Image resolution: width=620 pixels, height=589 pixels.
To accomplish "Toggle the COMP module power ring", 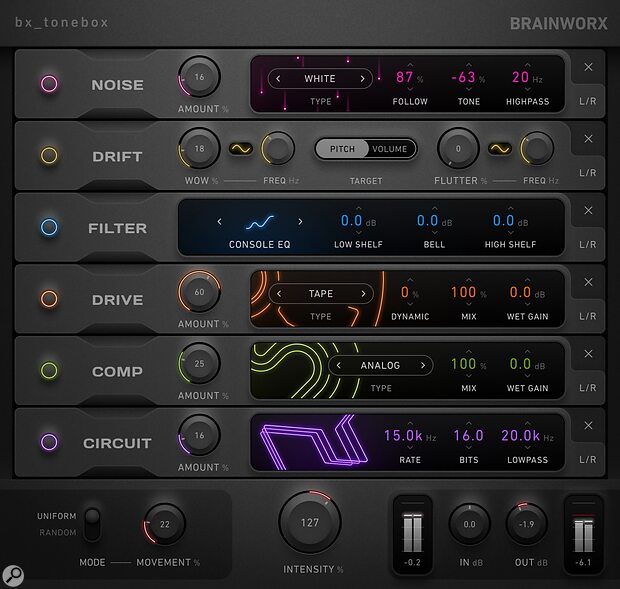I will click(x=49, y=370).
